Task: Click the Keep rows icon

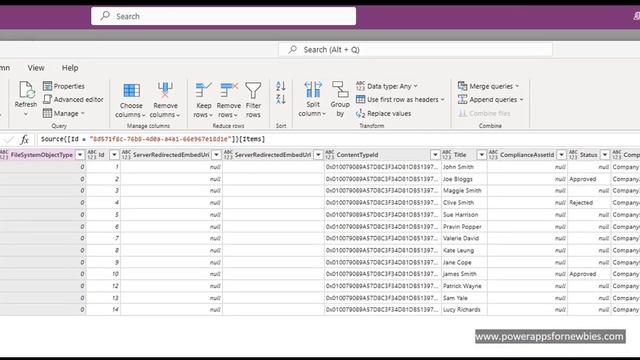Action: point(203,90)
